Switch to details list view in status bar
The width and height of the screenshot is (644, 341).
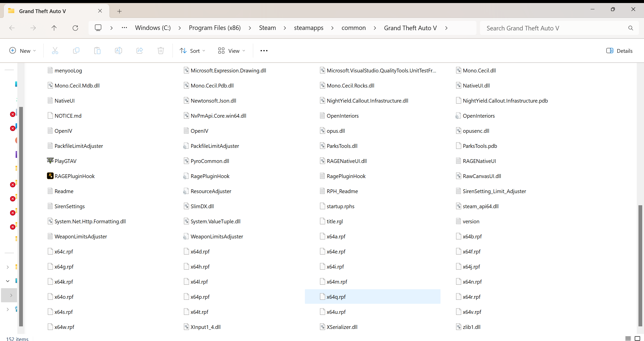pos(628,338)
